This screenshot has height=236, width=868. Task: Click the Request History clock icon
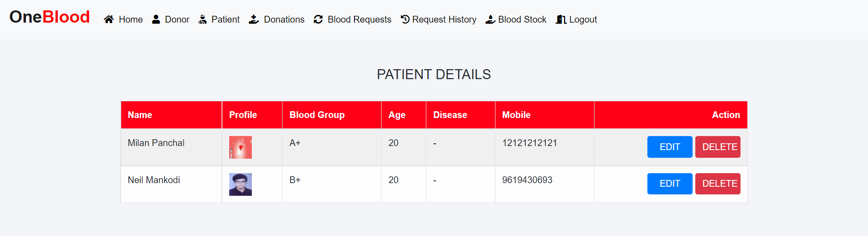pos(405,19)
